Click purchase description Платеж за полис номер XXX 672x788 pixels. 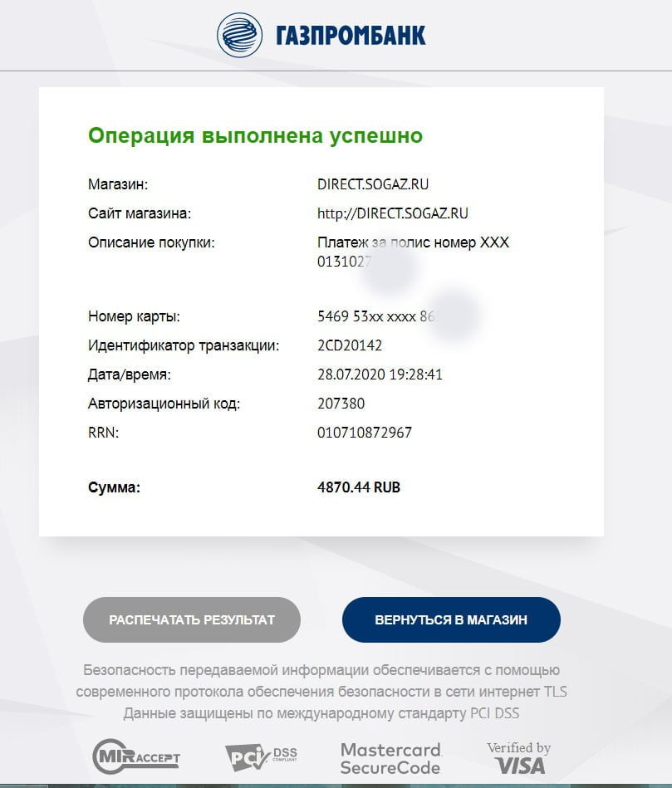[x=413, y=242]
